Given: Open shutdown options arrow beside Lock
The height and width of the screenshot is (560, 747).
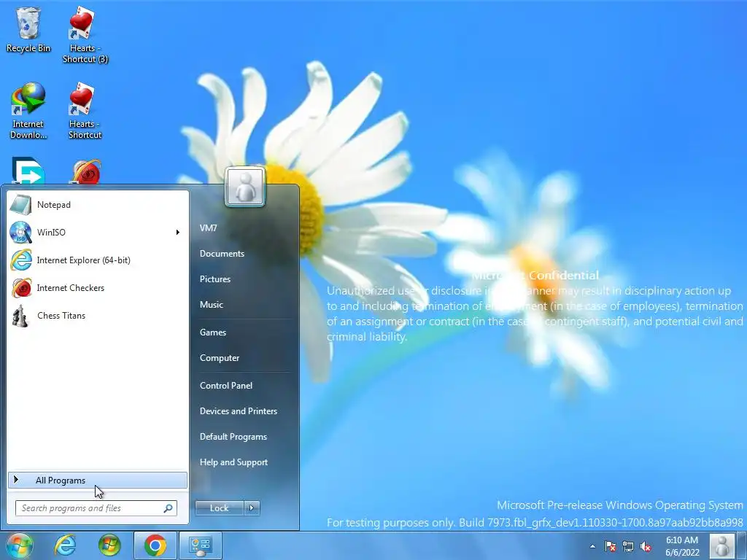Looking at the screenshot, I should [252, 508].
